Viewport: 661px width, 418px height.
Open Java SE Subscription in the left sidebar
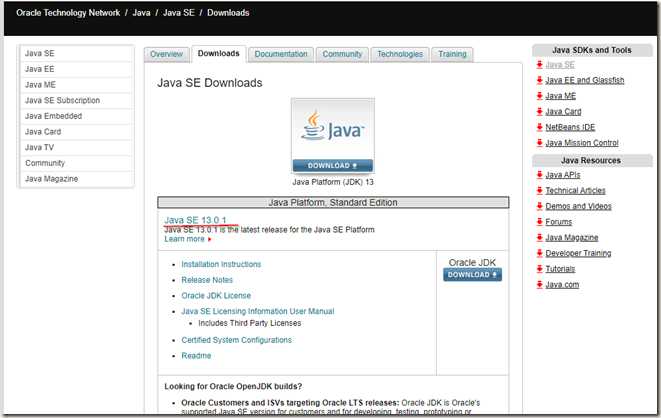click(x=77, y=100)
